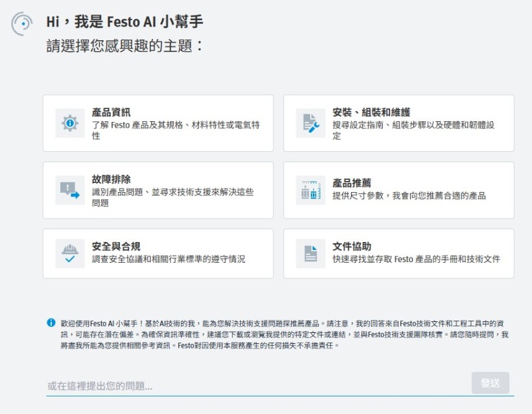Open the 安全與合規 topic card

[x=158, y=253]
